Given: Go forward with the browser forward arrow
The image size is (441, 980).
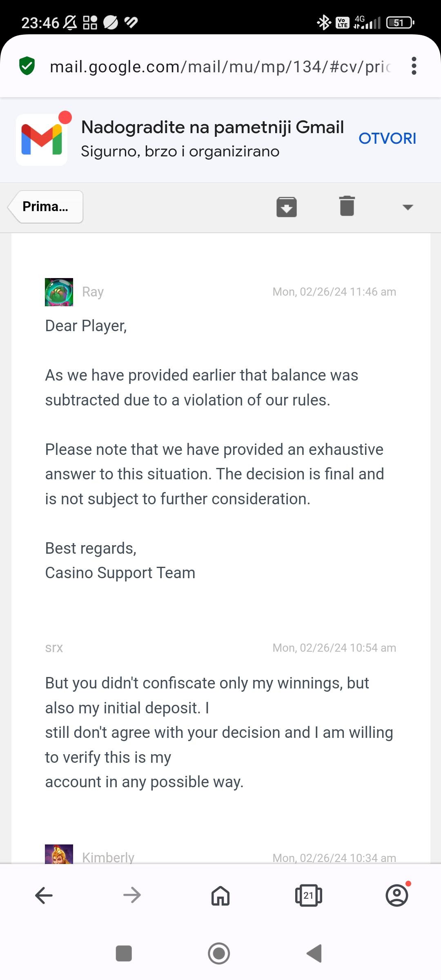Looking at the screenshot, I should tap(132, 895).
